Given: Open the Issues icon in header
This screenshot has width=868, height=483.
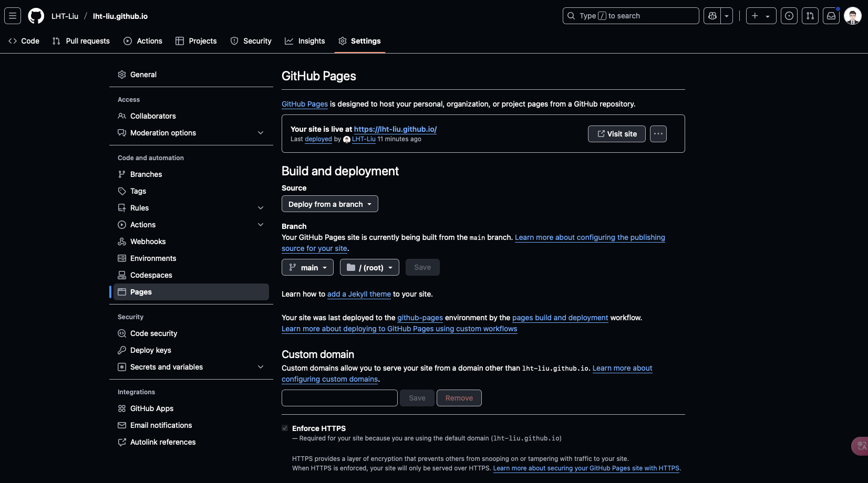Looking at the screenshot, I should click(x=789, y=16).
